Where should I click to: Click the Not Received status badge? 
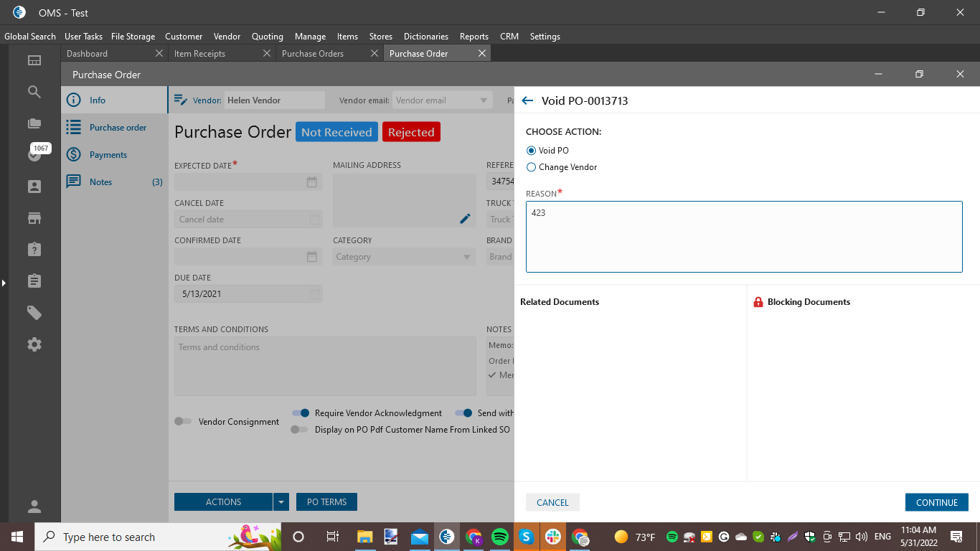336,132
